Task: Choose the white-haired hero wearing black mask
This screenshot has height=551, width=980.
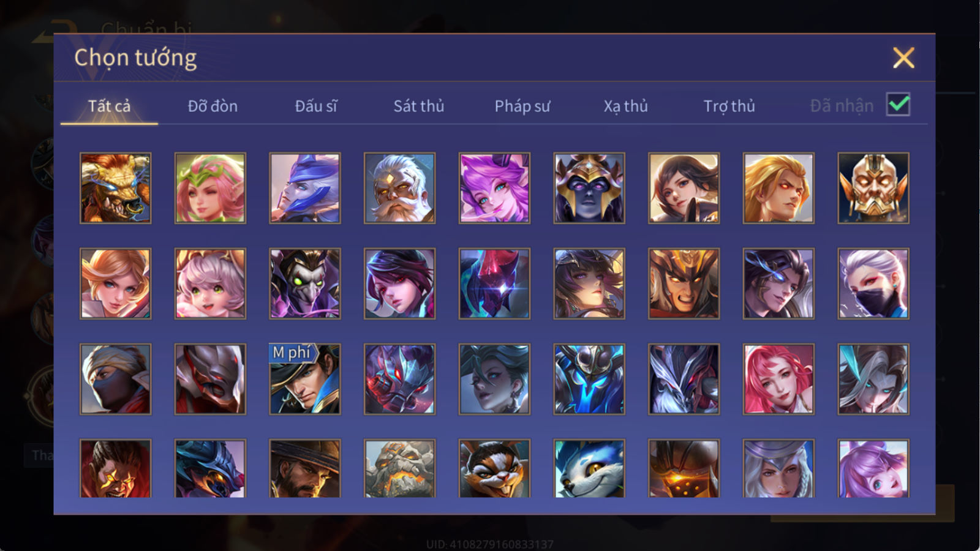Action: point(873,283)
